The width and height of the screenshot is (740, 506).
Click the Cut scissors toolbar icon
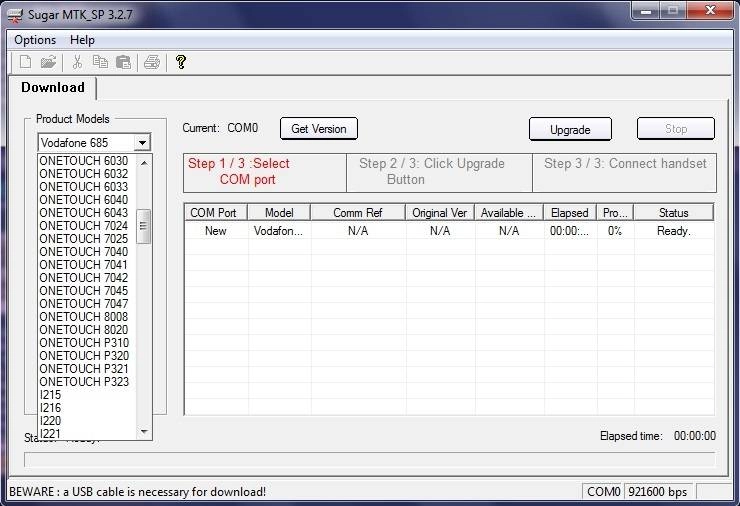point(77,62)
